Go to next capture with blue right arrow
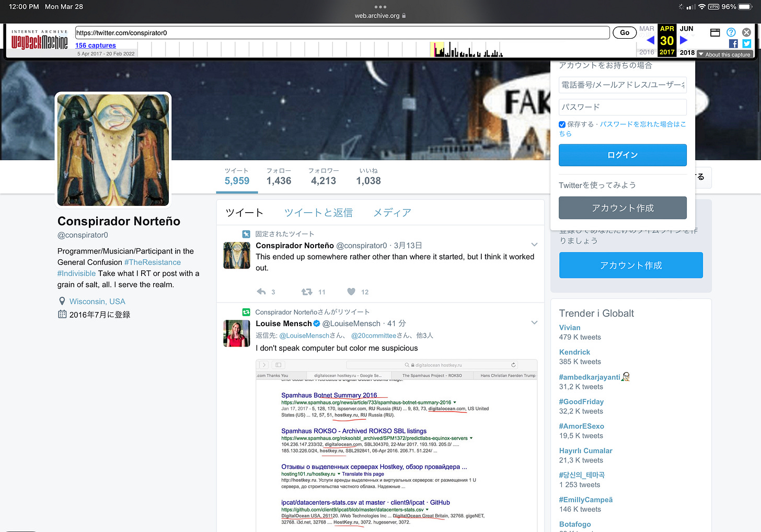Screen dimensions: 761x532 [683, 40]
